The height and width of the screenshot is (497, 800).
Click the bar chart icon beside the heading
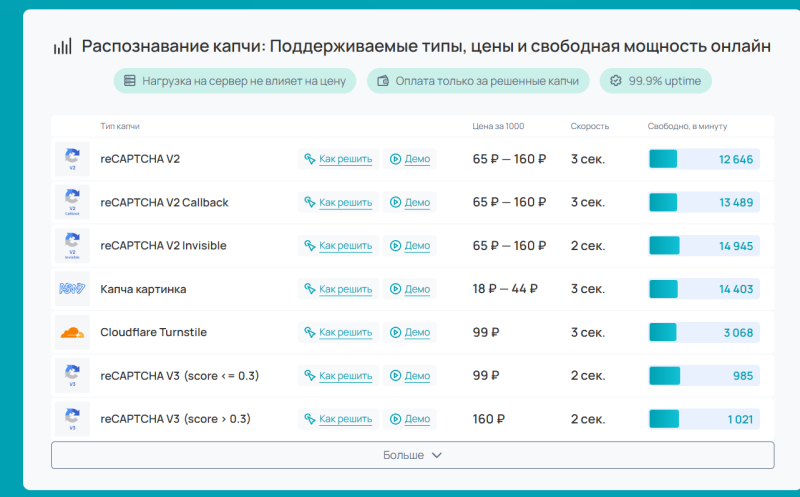tap(63, 46)
